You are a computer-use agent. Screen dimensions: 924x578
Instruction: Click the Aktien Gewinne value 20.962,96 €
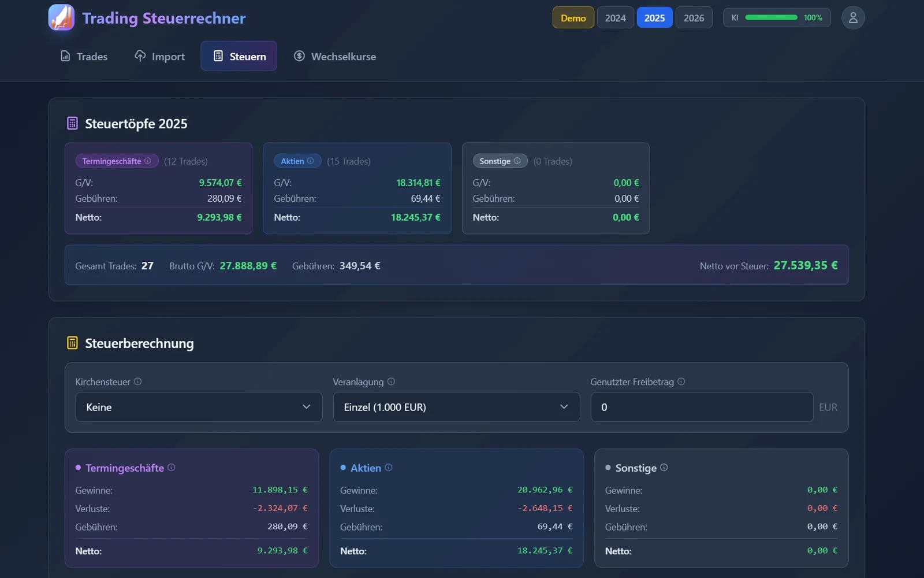[x=545, y=490]
